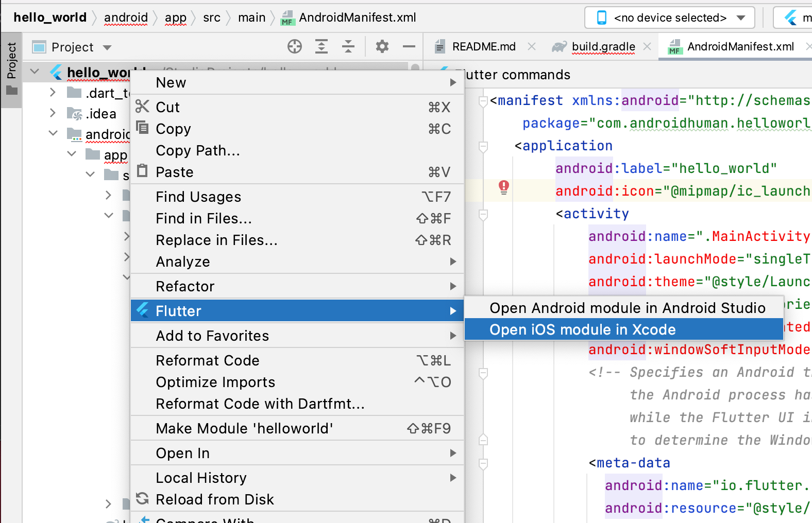Click the locate-in-project target icon
Image resolution: width=812 pixels, height=523 pixels.
(295, 47)
